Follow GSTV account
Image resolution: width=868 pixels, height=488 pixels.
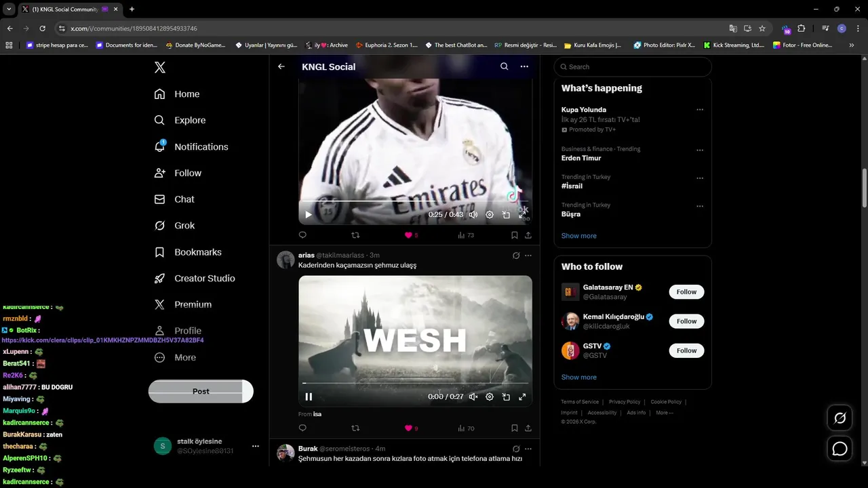(x=686, y=350)
